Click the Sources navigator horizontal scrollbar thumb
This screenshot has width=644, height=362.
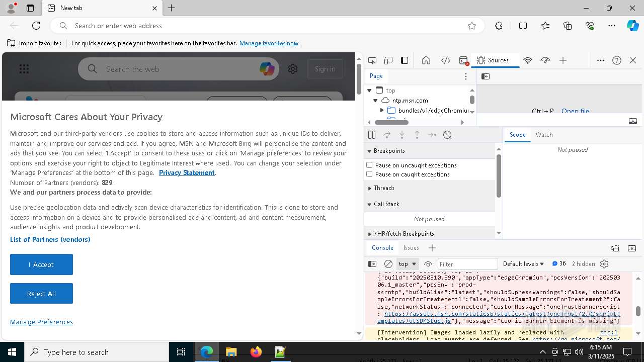point(391,122)
